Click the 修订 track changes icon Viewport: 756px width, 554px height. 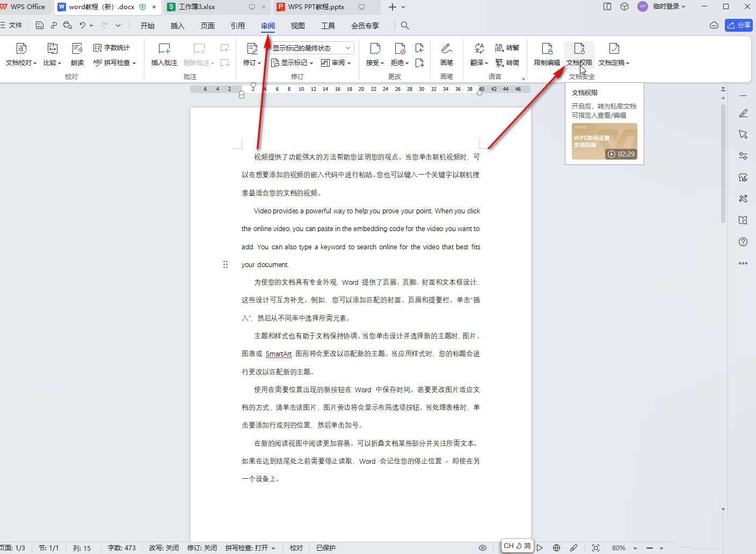(x=252, y=48)
